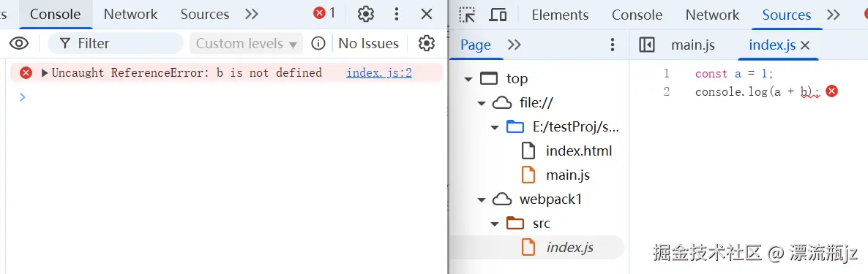Close the left DevTools panel
868x274 pixels.
pos(426,15)
